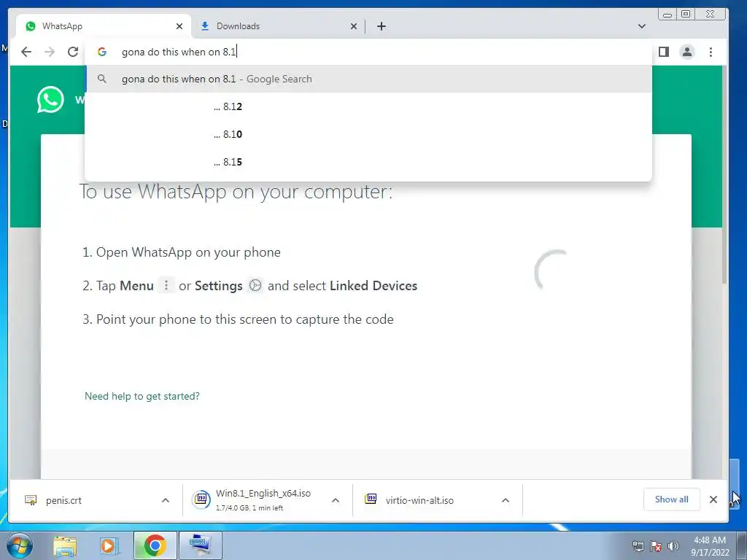The image size is (747, 560).
Task: Click the magnifier icon in the search suggestion
Action: click(x=102, y=79)
